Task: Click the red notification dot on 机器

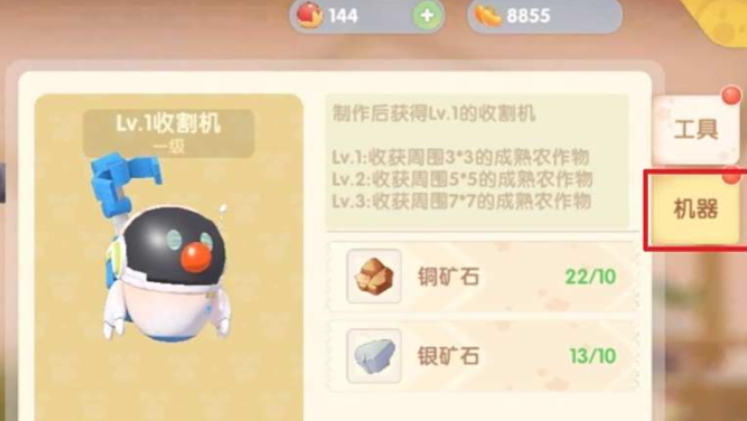Action: [x=732, y=175]
